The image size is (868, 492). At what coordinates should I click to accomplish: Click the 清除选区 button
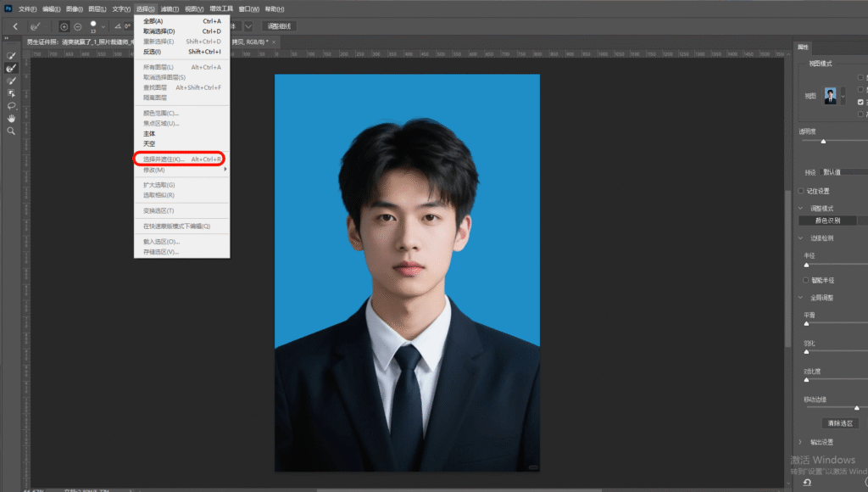(x=839, y=423)
